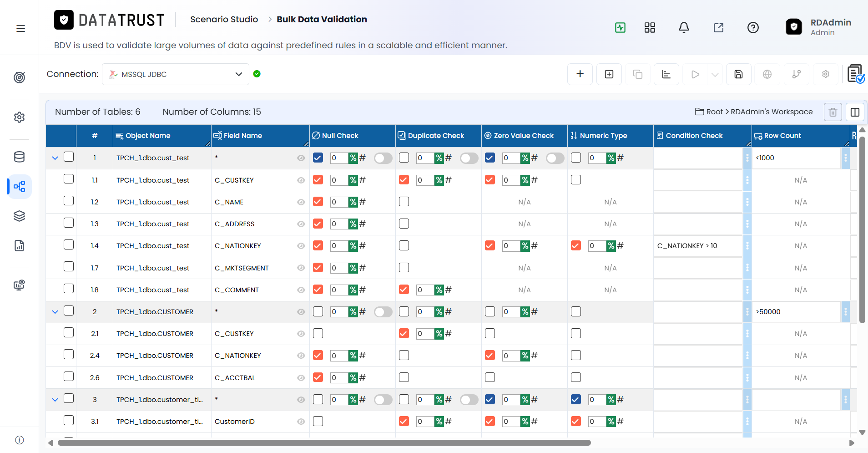Expand the run button dropdown arrow
This screenshot has height=453, width=868.
coord(715,75)
